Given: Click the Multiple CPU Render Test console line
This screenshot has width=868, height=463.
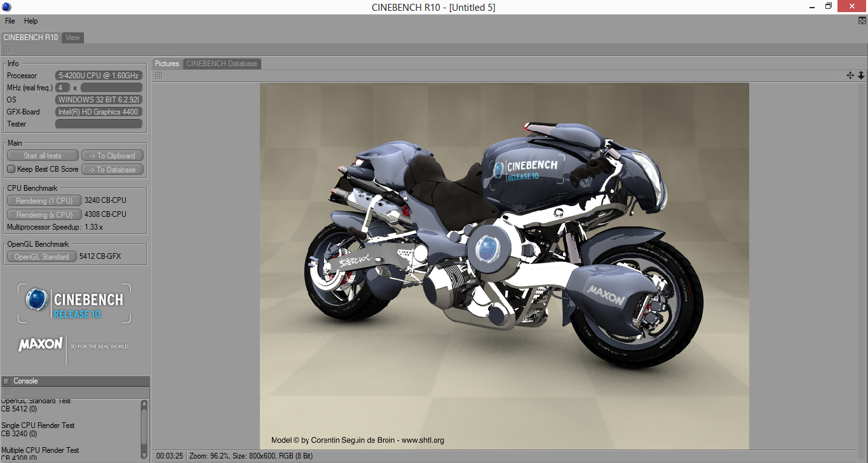Looking at the screenshot, I should coord(40,450).
